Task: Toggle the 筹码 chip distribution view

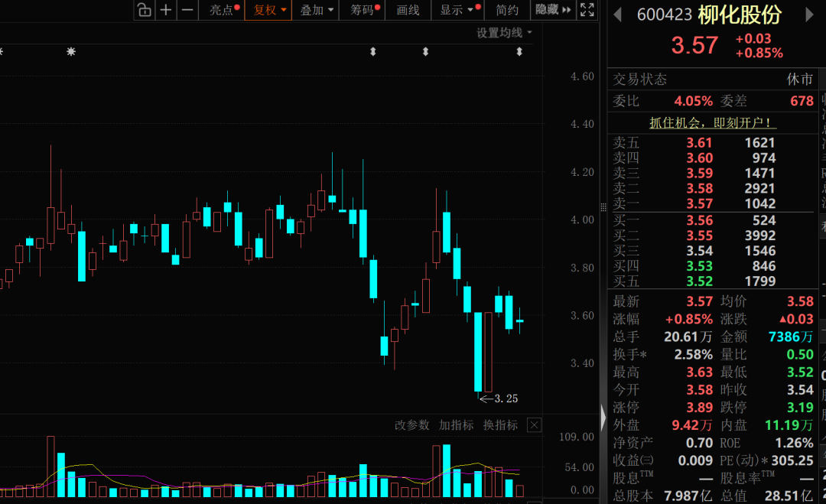Action: pyautogui.click(x=364, y=10)
